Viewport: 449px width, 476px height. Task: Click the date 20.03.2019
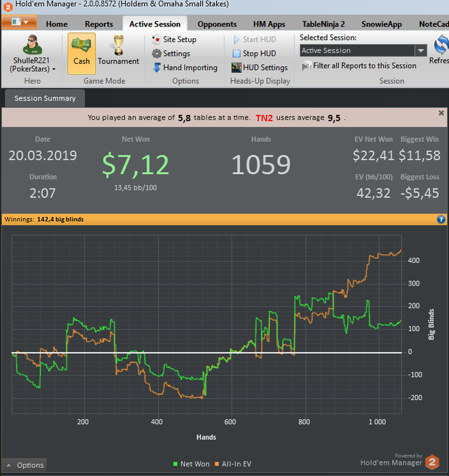pyautogui.click(x=43, y=156)
